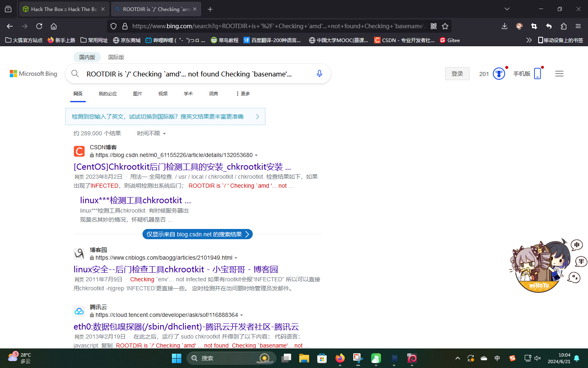Viewport: 588px width, 368px height.
Task: Expand cloud.tencent.com URL dropdown arrow
Action: [242, 315]
